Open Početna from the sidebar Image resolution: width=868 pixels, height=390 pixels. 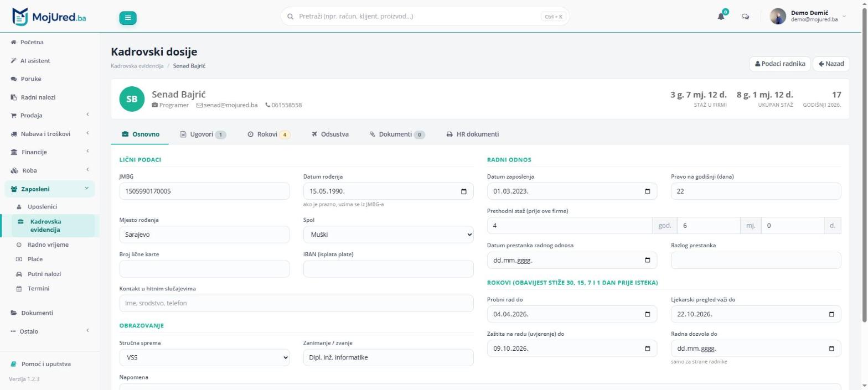(50, 42)
